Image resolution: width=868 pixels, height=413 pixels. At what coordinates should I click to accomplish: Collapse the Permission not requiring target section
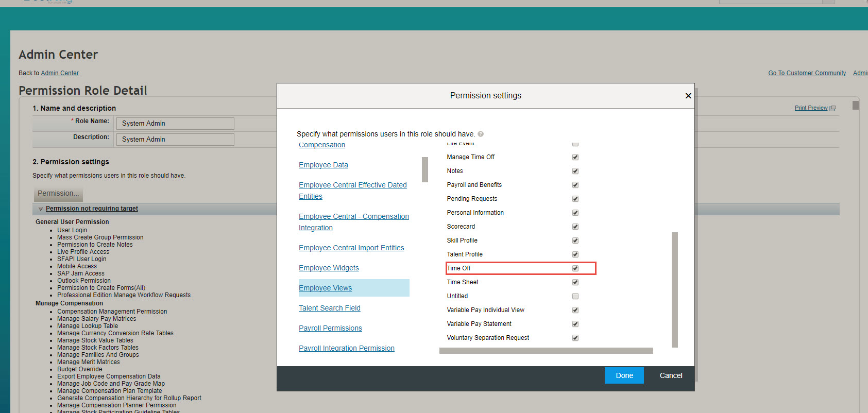pos(41,209)
